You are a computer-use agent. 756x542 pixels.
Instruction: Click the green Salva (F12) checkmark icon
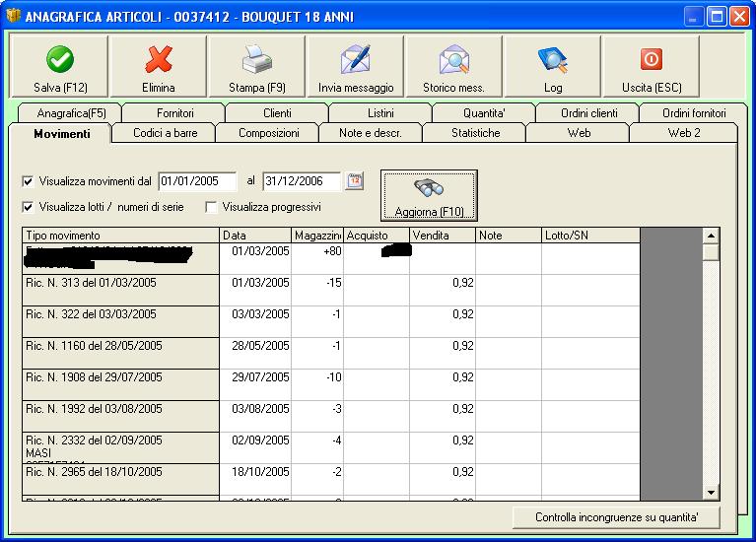[x=60, y=60]
